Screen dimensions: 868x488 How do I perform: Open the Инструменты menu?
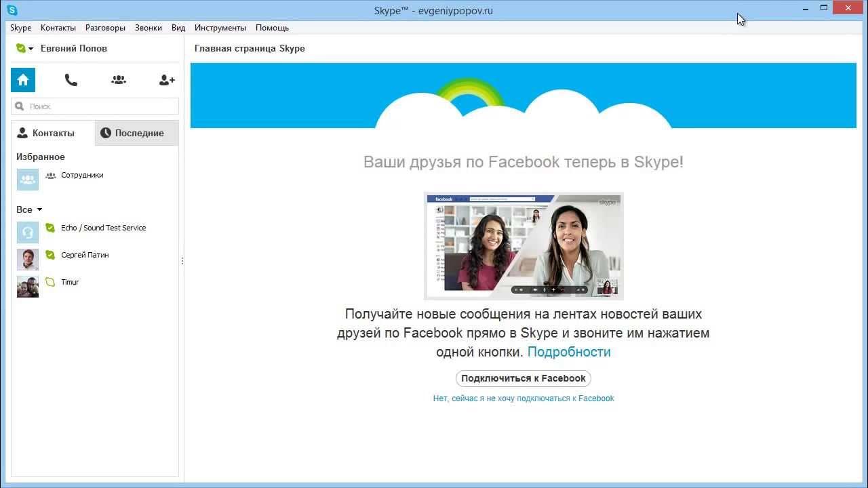(x=220, y=28)
